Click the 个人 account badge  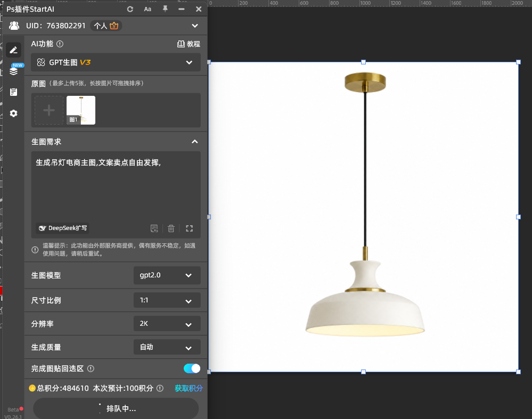click(106, 26)
